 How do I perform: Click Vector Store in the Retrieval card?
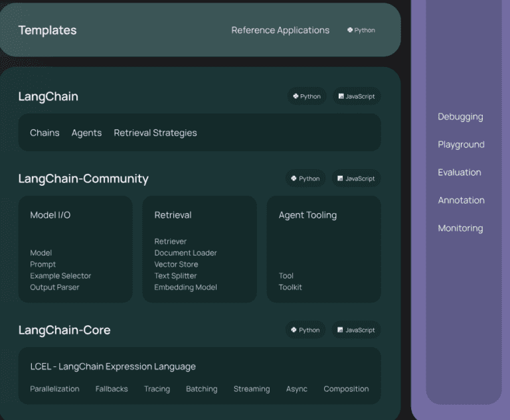point(176,264)
